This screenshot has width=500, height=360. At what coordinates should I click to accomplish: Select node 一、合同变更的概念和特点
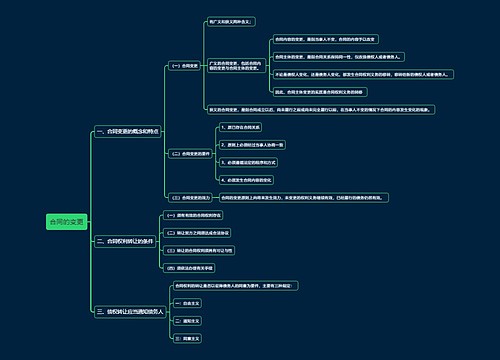(128, 131)
